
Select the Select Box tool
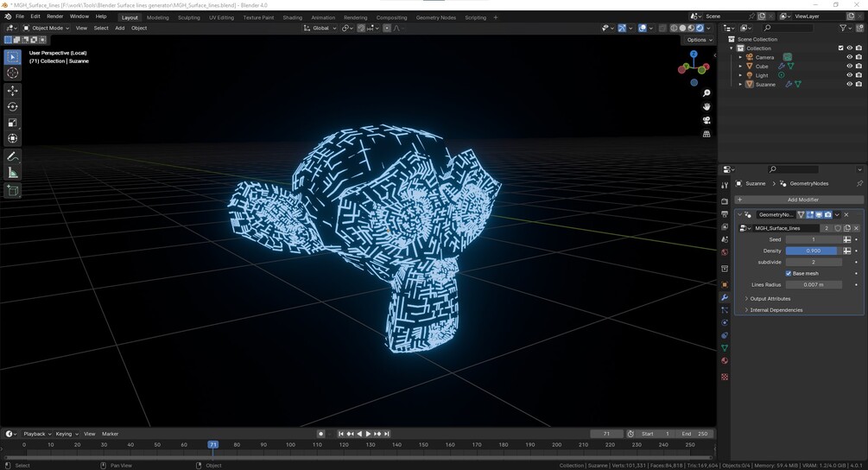point(12,57)
